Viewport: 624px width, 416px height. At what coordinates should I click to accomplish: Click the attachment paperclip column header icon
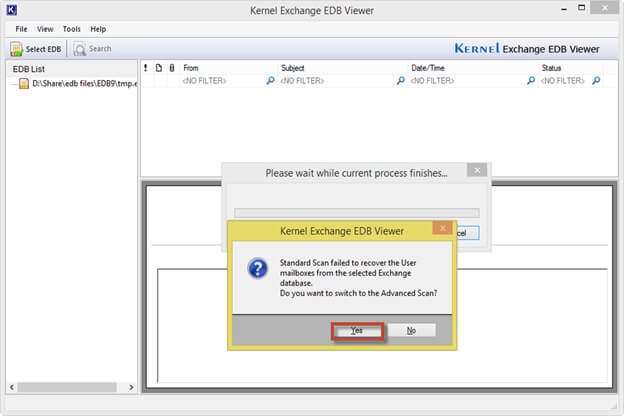pos(172,68)
